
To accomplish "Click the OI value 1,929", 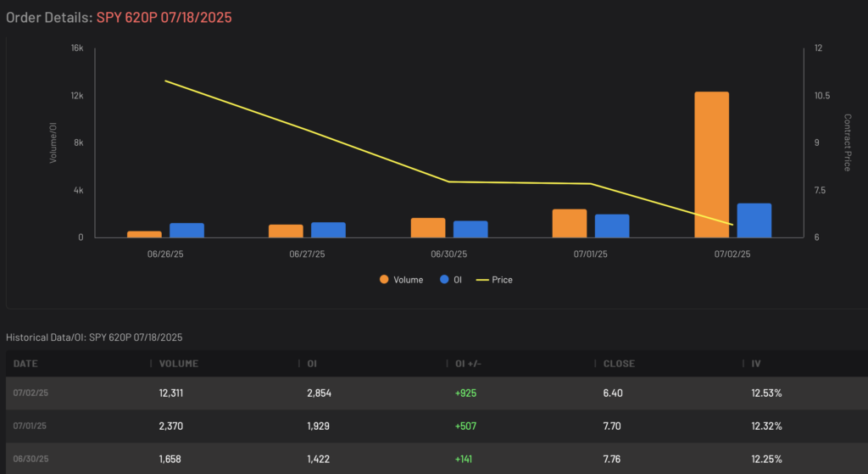I will click(319, 427).
